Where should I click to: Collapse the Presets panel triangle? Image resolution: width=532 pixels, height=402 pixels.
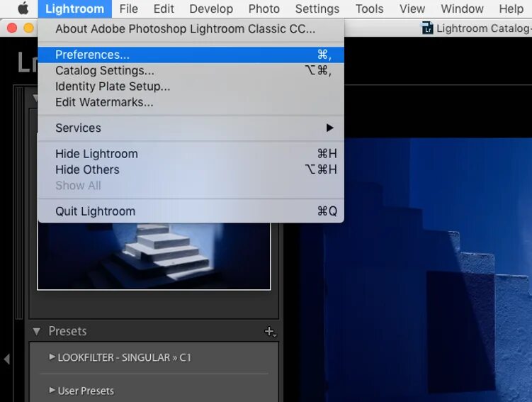pyautogui.click(x=36, y=331)
